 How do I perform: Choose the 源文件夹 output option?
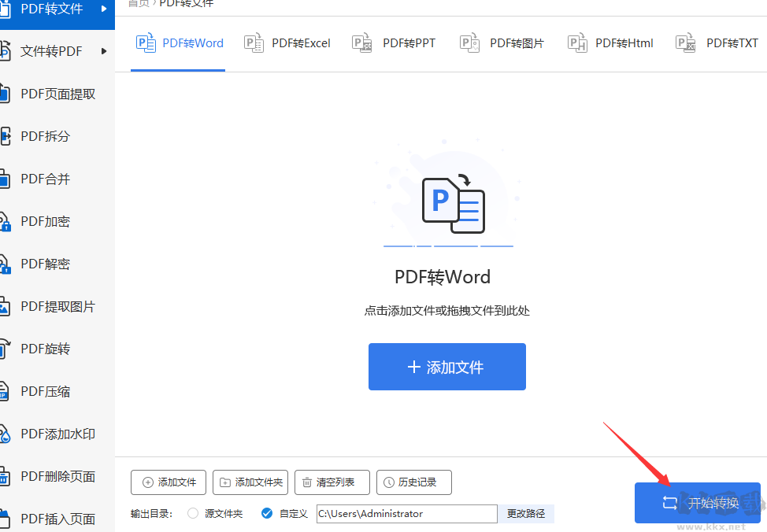coord(192,513)
